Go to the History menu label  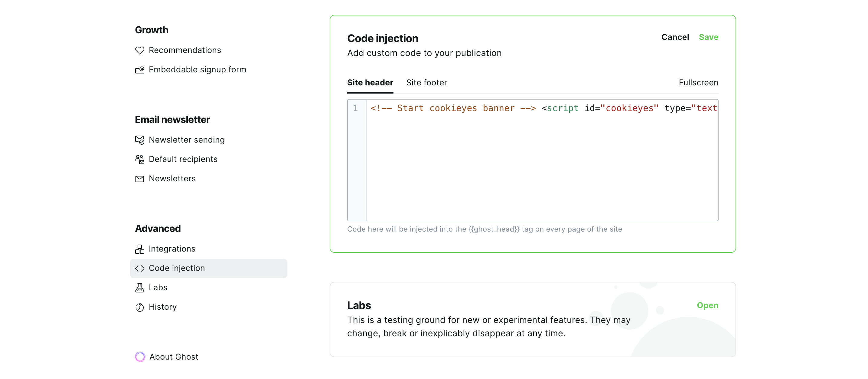tap(163, 307)
